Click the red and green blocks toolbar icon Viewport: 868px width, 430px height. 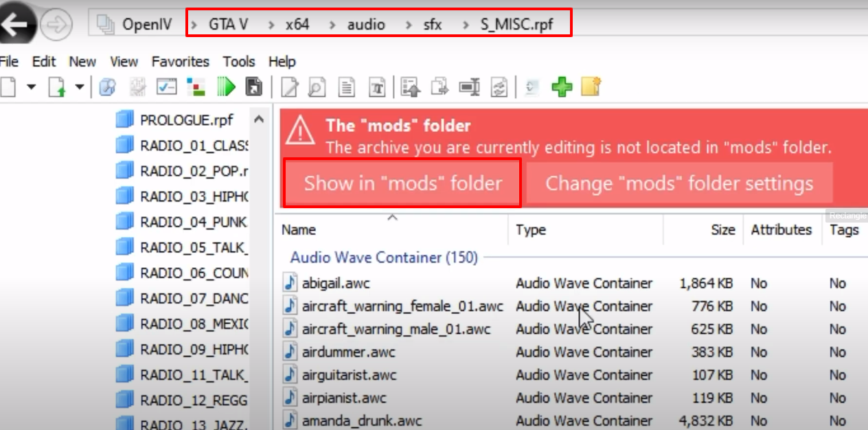click(x=196, y=87)
